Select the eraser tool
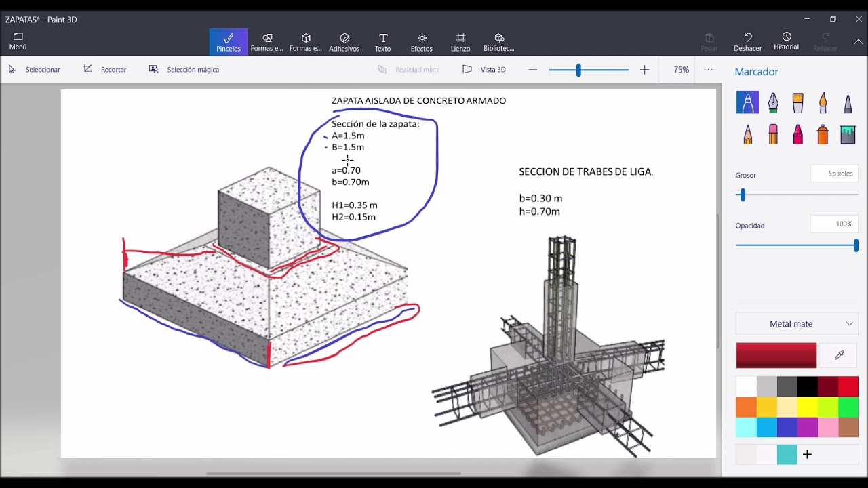Screen dimensions: 868x488 773,134
